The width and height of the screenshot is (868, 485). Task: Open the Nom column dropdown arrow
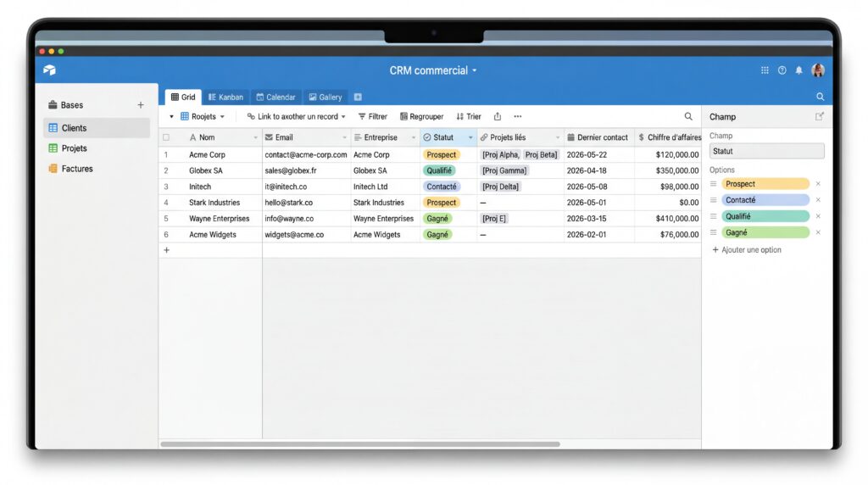coord(255,138)
